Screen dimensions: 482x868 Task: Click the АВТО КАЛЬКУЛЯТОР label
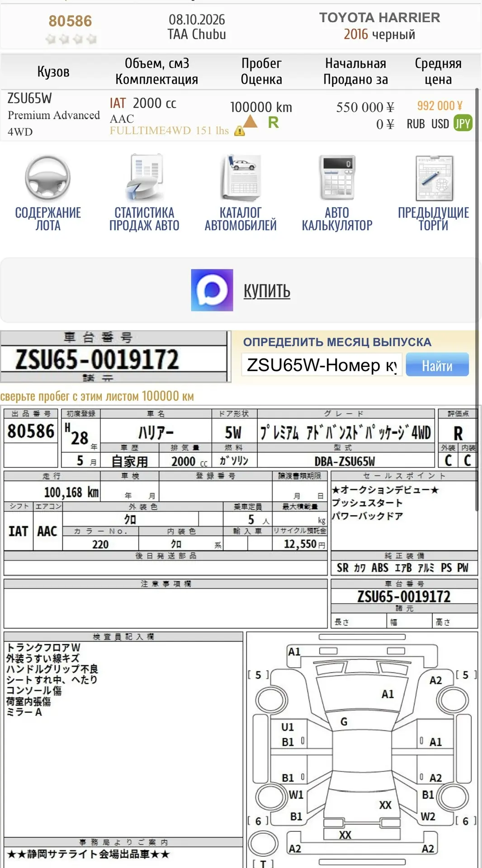coord(337,219)
